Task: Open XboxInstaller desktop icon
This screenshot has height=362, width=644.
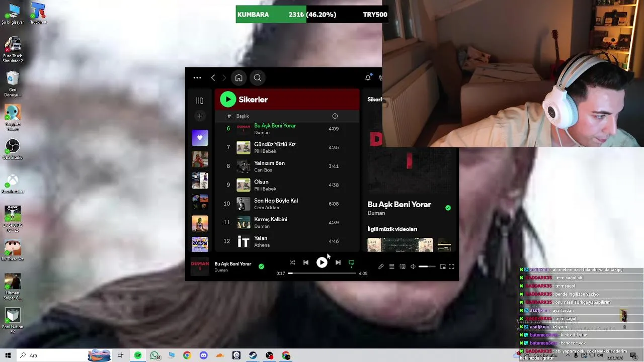Action: 13,184
